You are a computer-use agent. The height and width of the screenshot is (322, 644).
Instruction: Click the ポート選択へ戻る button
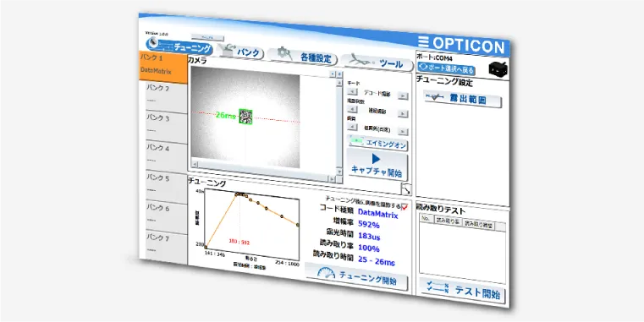coord(446,69)
